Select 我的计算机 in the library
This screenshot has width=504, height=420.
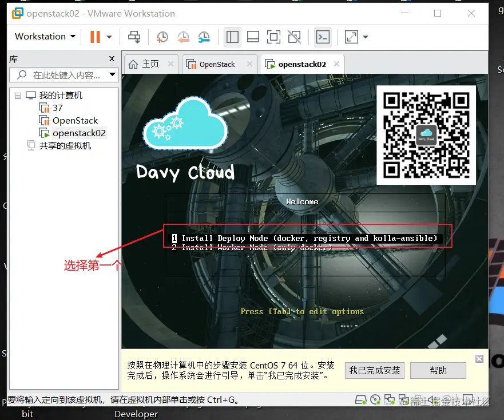[x=61, y=96]
